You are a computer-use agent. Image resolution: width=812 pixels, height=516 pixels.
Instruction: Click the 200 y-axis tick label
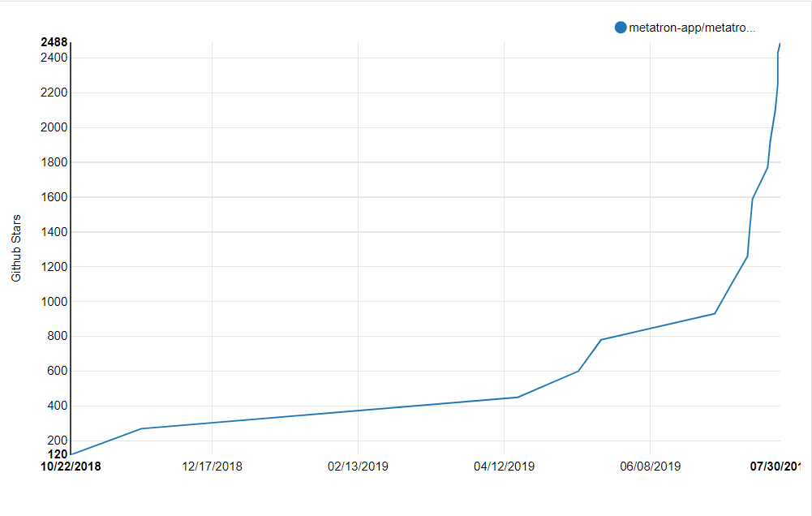[58, 441]
